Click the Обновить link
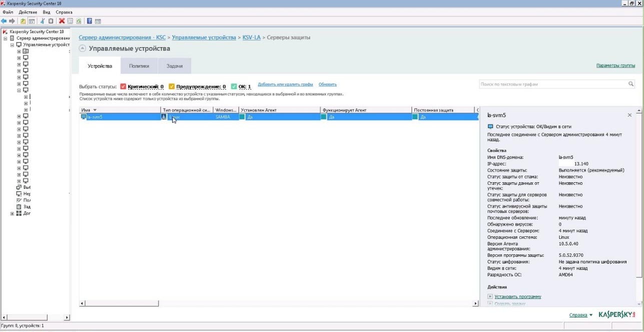 point(328,85)
